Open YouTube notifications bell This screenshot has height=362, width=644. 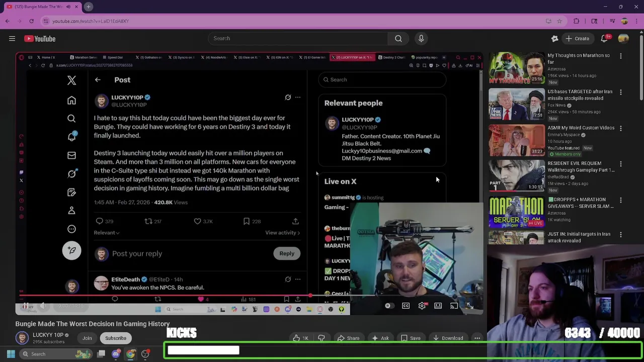[605, 39]
